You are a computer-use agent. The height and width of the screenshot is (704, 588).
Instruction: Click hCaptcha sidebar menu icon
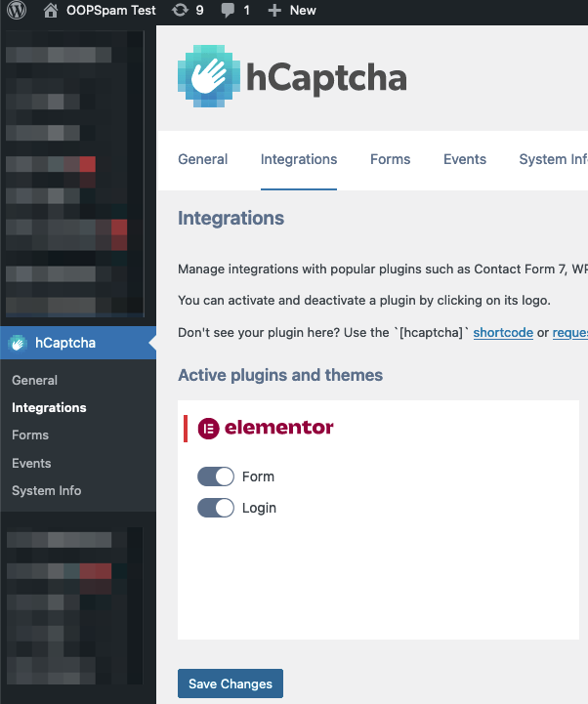click(x=18, y=343)
